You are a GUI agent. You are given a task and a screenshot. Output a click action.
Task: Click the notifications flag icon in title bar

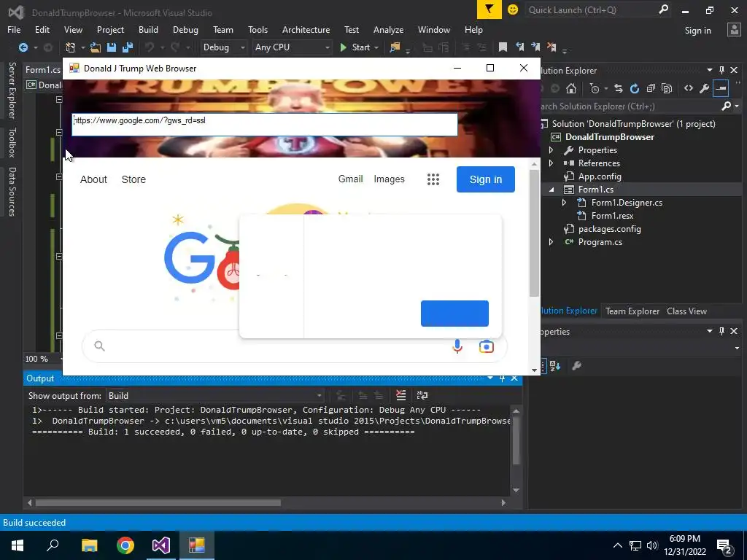click(x=489, y=9)
